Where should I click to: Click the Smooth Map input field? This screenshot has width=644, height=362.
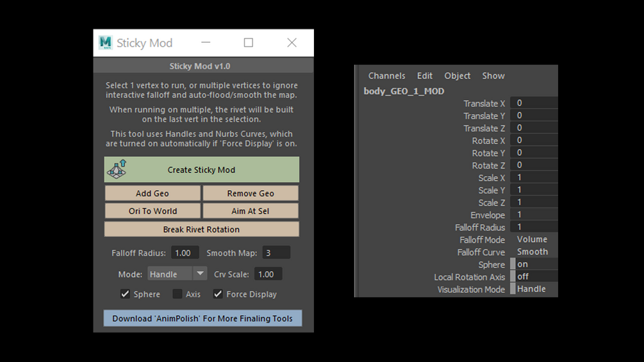point(276,253)
